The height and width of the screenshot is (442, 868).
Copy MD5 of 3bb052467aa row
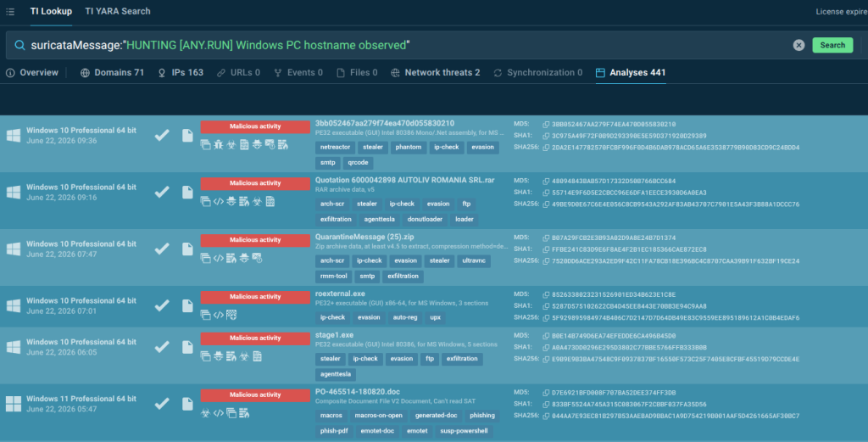(x=546, y=125)
